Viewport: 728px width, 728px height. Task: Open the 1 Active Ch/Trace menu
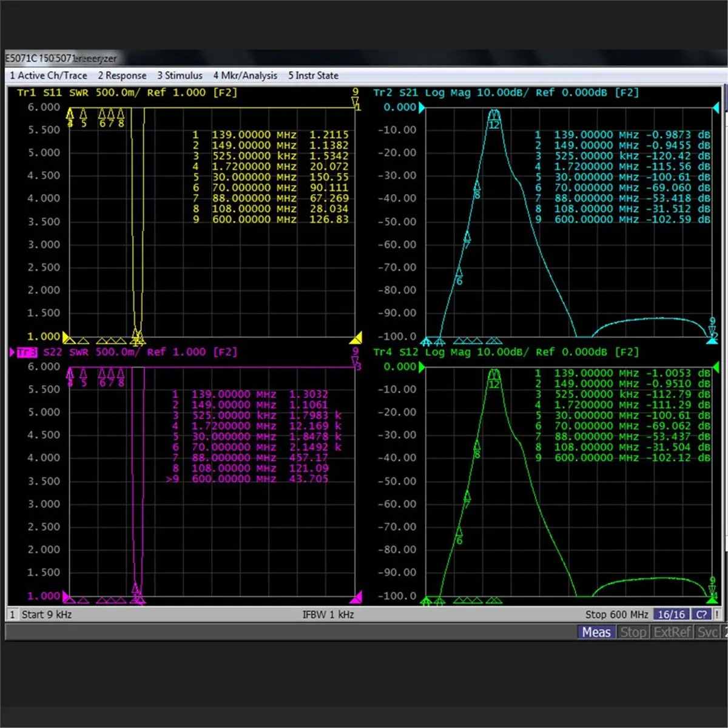49,75
